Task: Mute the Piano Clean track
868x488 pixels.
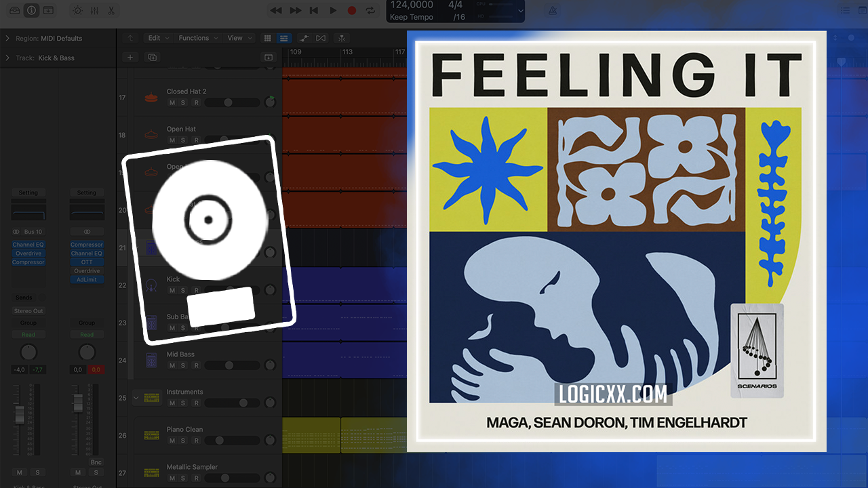Action: click(172, 441)
